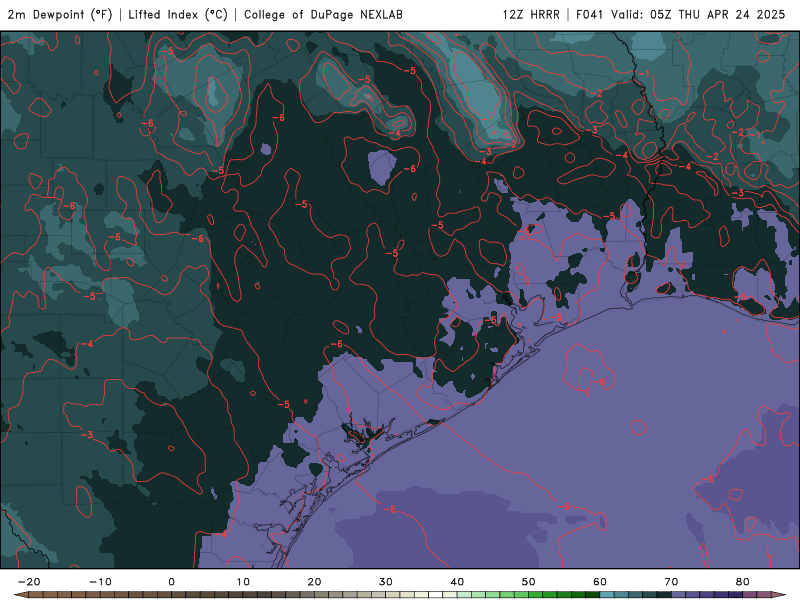Click the 0 label on the color scale
This screenshot has height=600, width=800.
pos(171,582)
